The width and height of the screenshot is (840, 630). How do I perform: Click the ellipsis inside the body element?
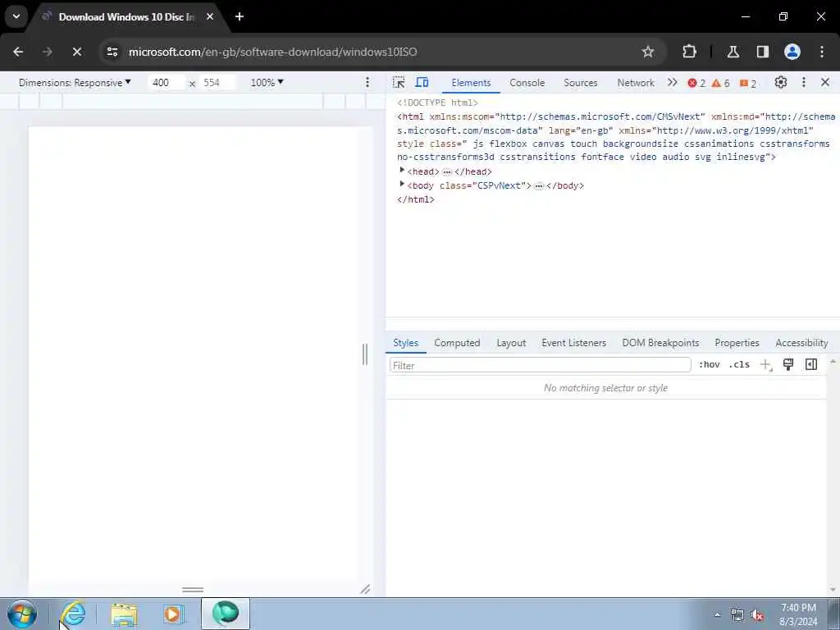point(539,186)
